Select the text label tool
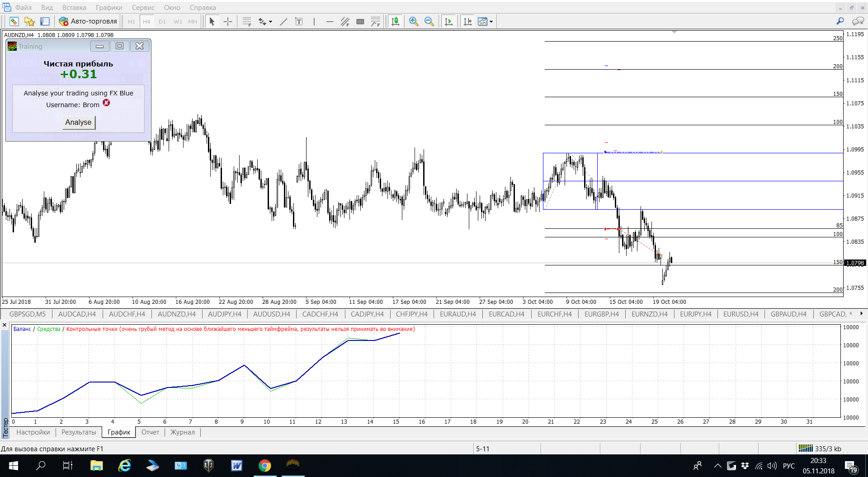The height and width of the screenshot is (477, 868). click(x=299, y=21)
